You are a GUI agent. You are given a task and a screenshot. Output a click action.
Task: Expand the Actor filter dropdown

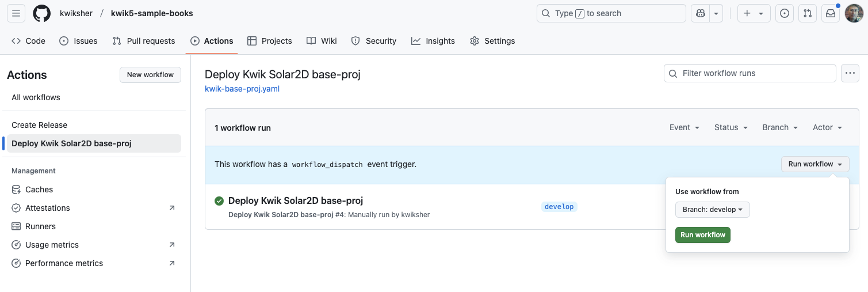827,127
